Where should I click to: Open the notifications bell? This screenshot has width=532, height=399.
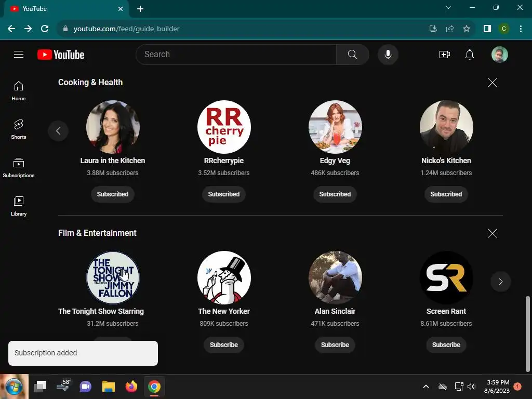(x=469, y=54)
